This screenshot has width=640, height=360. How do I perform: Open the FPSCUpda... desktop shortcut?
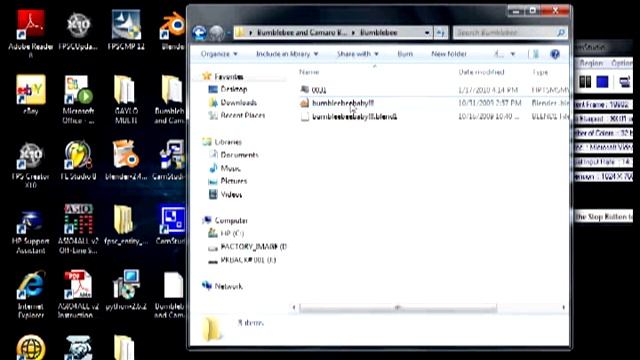(x=78, y=31)
